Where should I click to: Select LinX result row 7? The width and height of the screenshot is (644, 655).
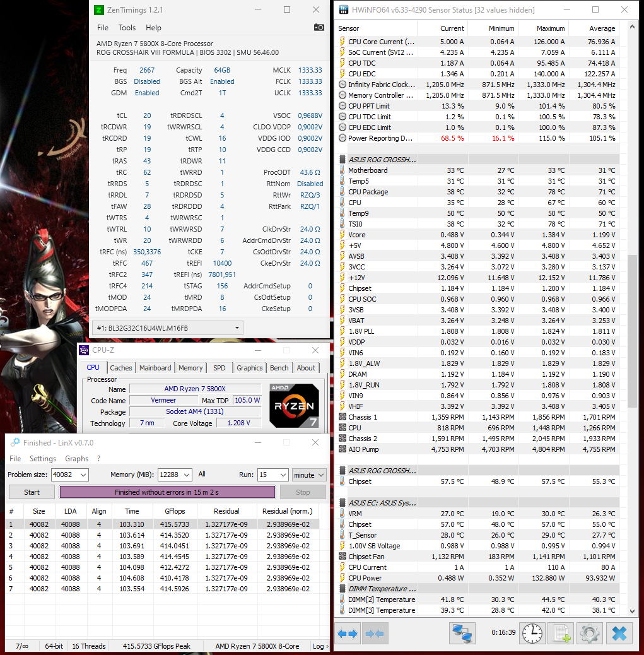(162, 589)
